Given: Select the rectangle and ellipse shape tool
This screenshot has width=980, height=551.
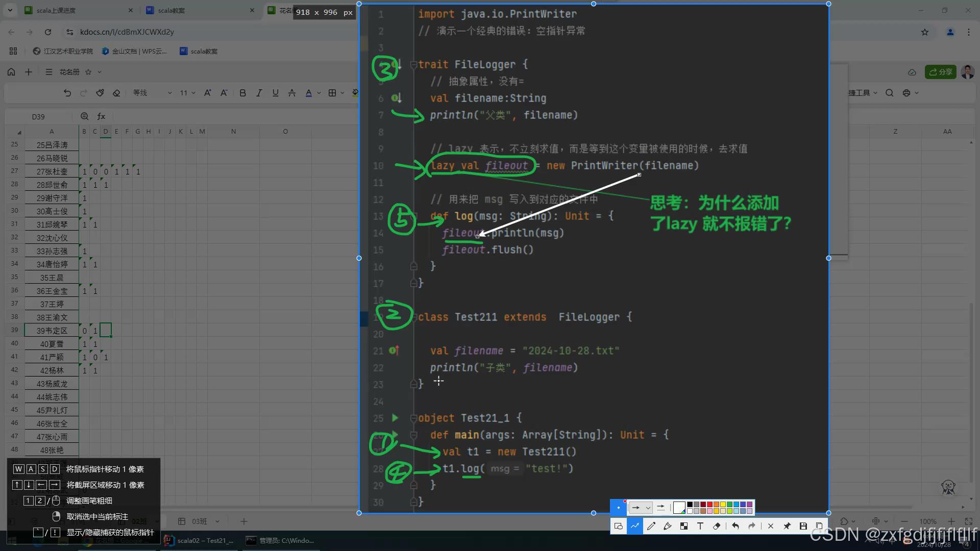Looking at the screenshot, I should (x=618, y=526).
